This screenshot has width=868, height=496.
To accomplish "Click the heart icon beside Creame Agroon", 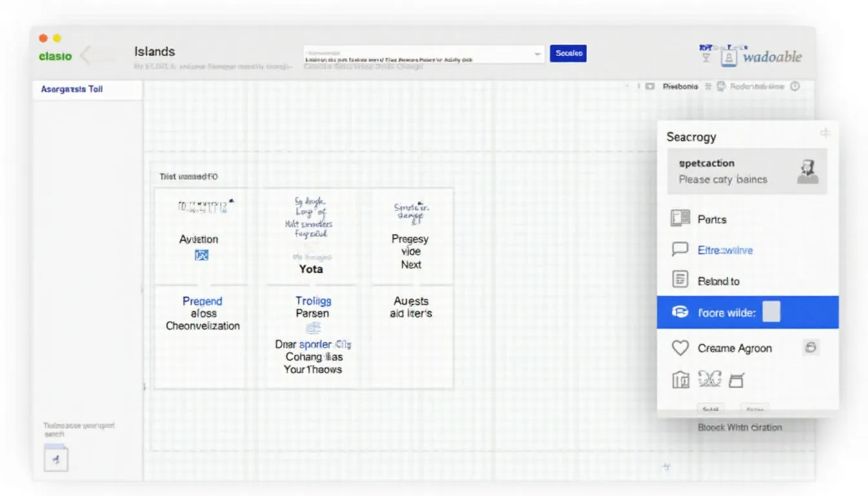I will coord(680,348).
